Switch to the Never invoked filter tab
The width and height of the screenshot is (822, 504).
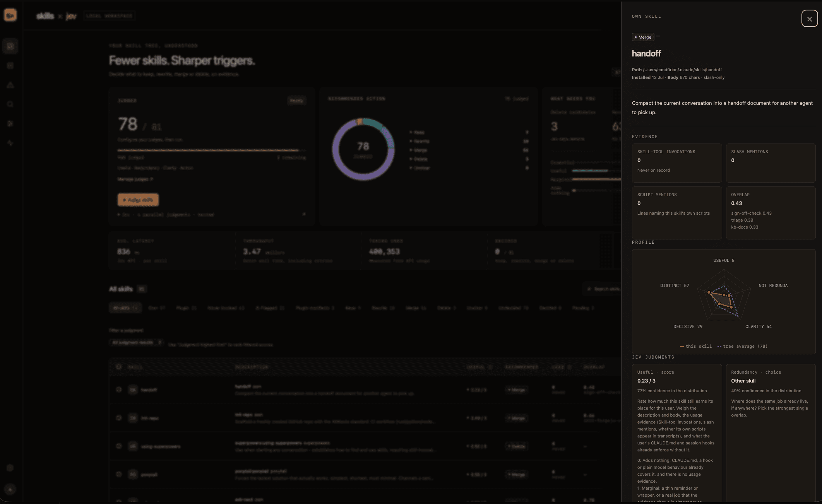click(x=226, y=308)
